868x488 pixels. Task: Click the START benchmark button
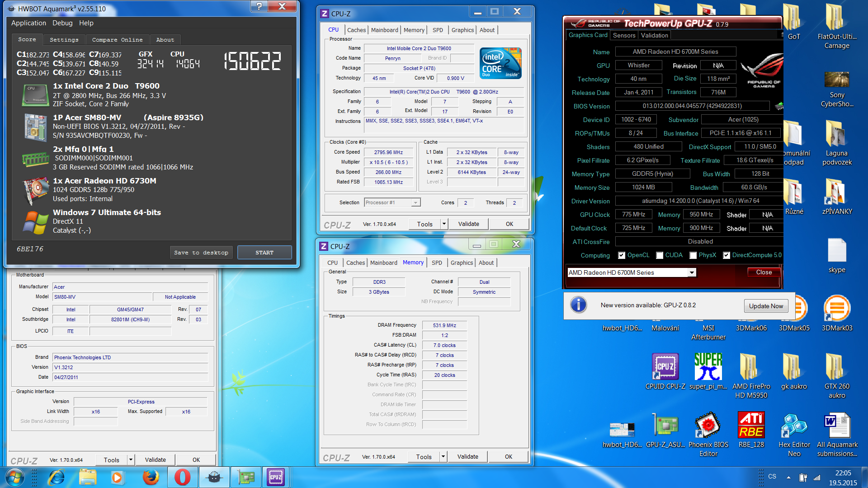[264, 253]
